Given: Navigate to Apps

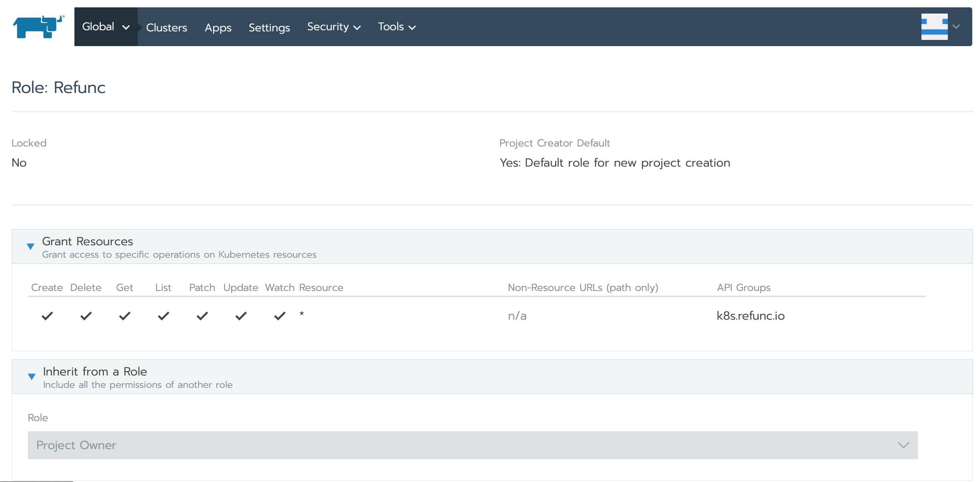Looking at the screenshot, I should coord(218,28).
